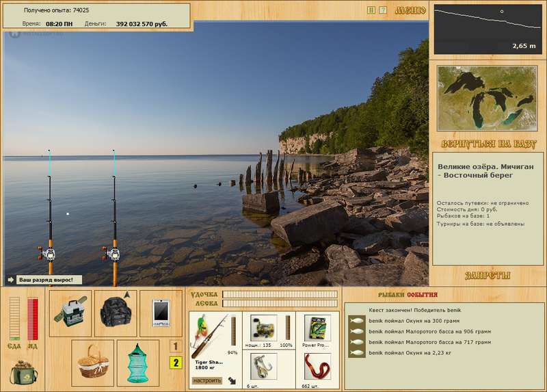Switch to the События tab
This screenshot has width=547, height=392.
pyautogui.click(x=422, y=294)
